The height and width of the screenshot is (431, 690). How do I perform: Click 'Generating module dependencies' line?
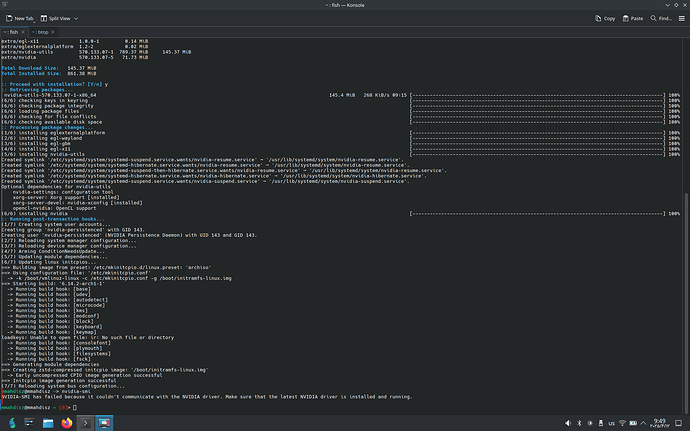click(x=51, y=365)
